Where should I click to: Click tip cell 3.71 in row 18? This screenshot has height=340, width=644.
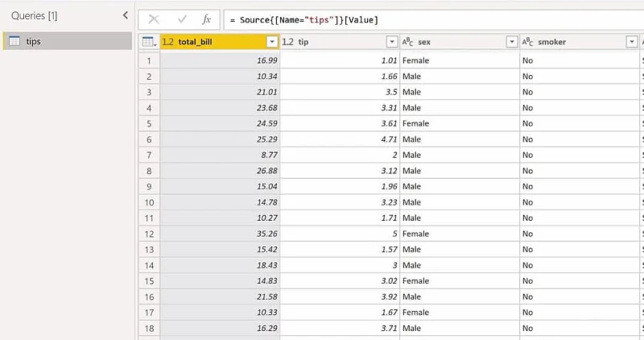tap(340, 329)
